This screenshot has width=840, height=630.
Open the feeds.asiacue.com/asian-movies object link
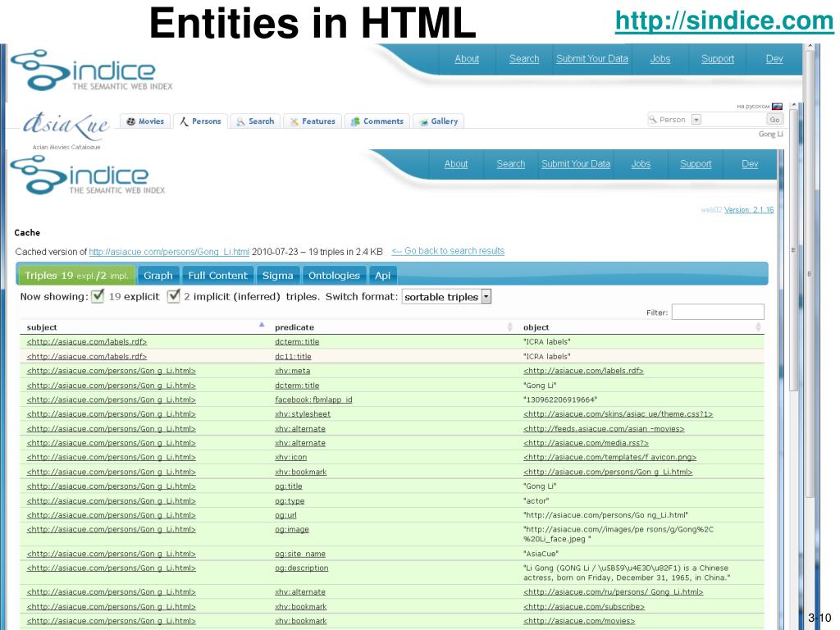tap(604, 428)
